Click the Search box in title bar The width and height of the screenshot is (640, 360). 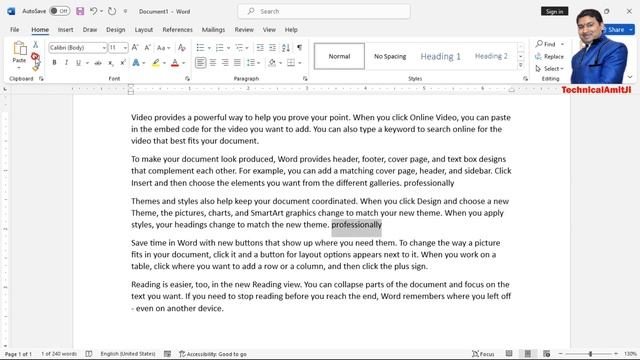click(x=324, y=11)
